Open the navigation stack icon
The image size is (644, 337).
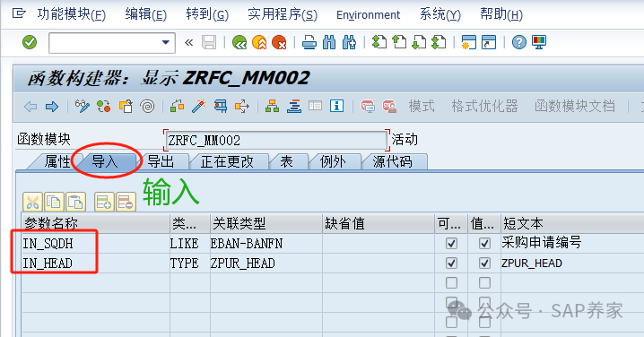[x=293, y=107]
